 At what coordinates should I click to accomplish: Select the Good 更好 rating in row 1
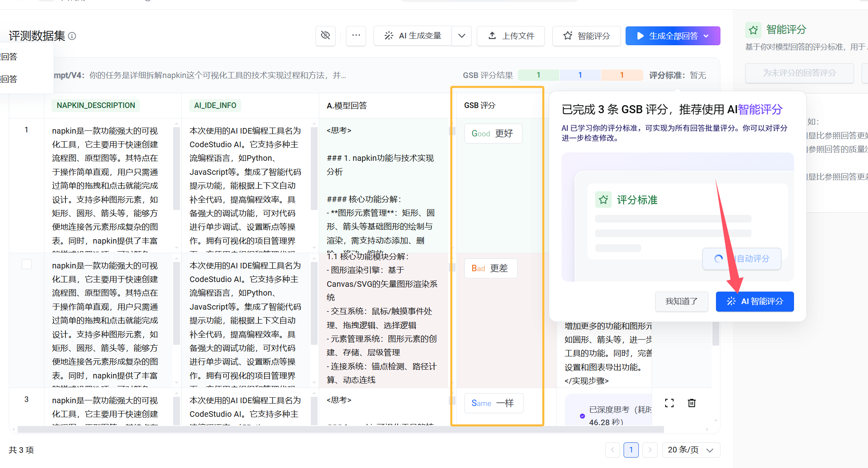tap(493, 133)
